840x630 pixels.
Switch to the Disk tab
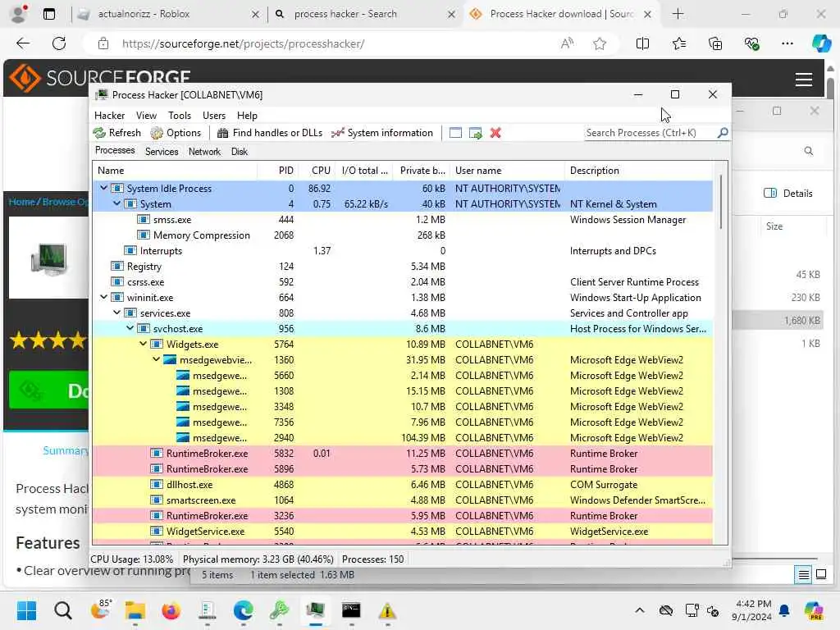point(240,152)
